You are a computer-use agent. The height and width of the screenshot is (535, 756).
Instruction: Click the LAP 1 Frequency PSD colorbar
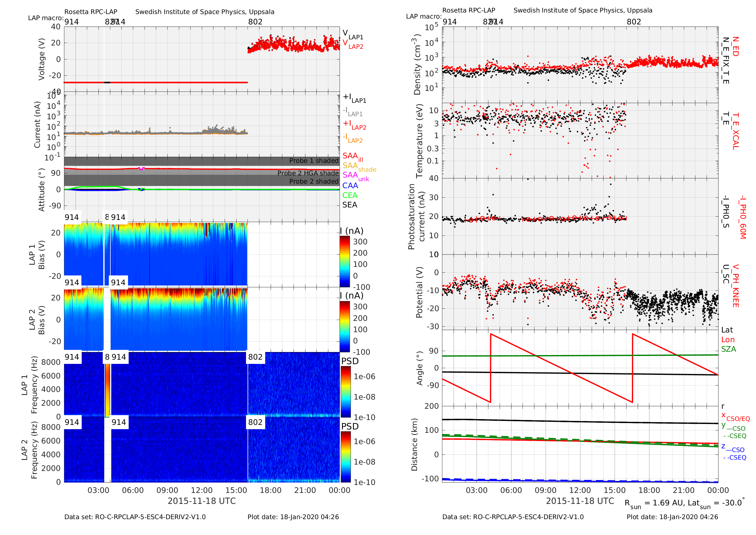tap(346, 392)
